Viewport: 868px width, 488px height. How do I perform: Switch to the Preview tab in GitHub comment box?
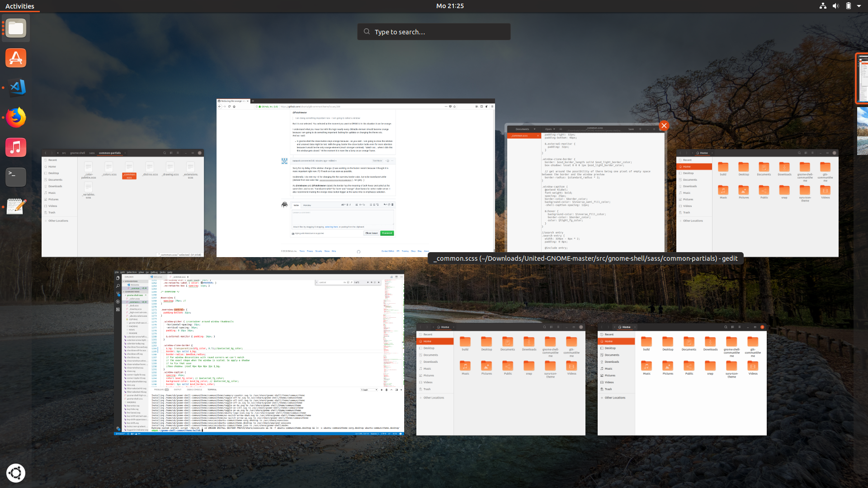(307, 205)
